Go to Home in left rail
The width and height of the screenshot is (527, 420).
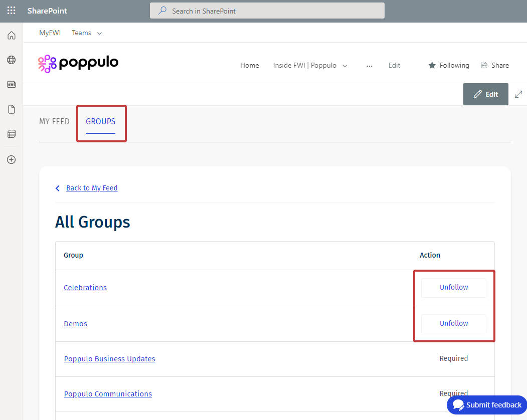(11, 36)
